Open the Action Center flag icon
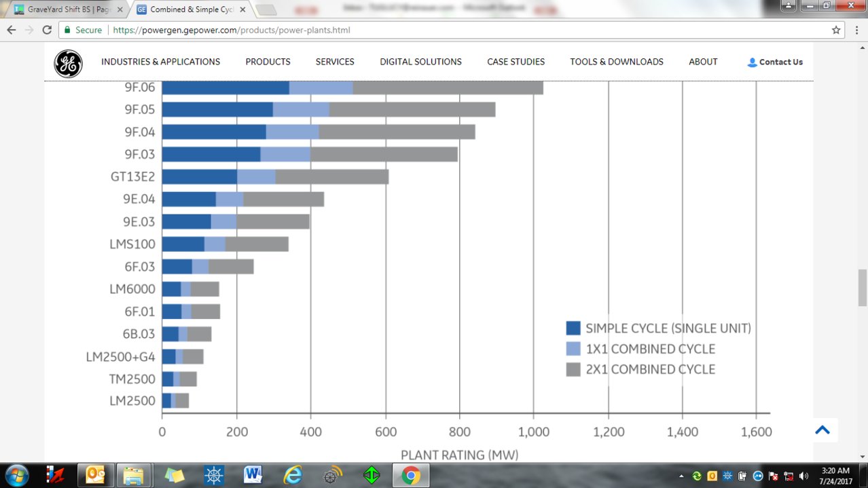 (773, 476)
